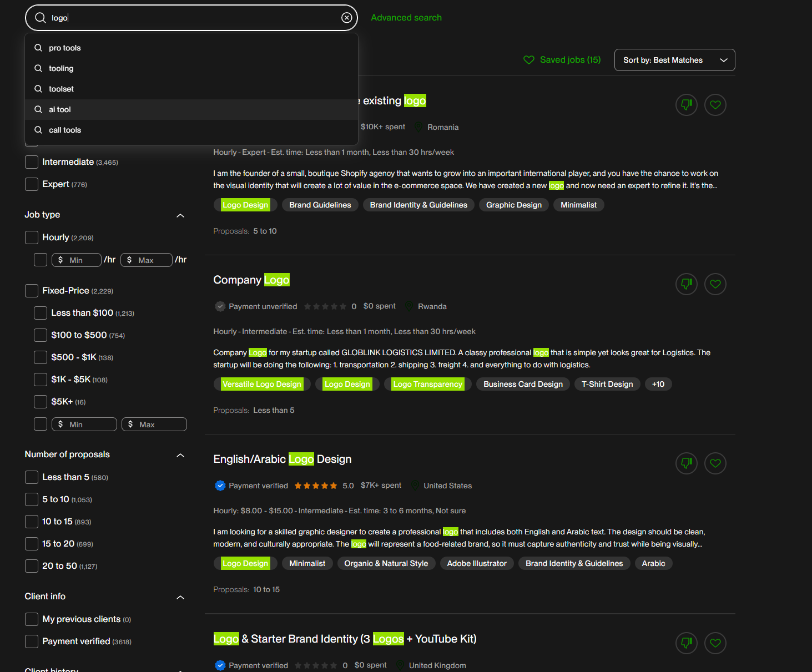
Task: Click the magnifier icon in search bar
Action: click(x=41, y=18)
